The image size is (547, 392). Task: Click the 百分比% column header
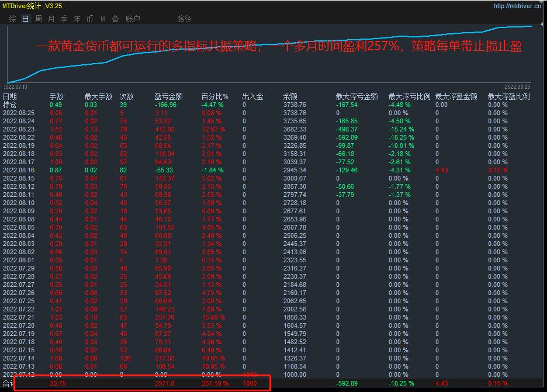(215, 96)
